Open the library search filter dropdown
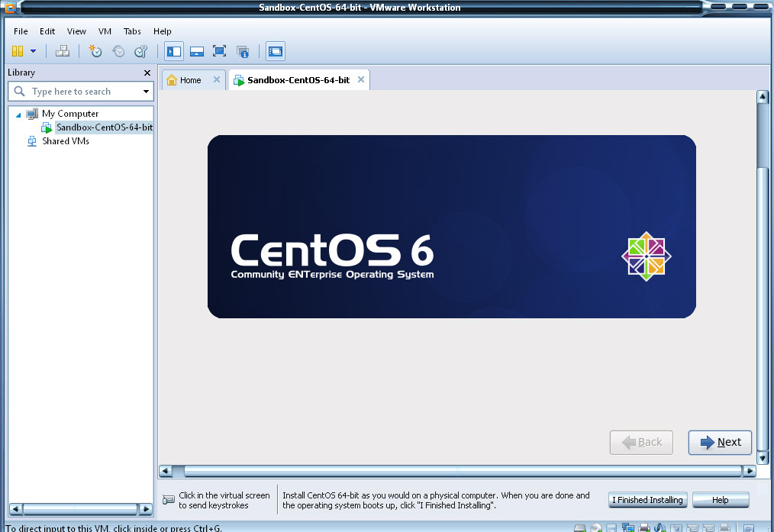774x532 pixels. (x=146, y=92)
